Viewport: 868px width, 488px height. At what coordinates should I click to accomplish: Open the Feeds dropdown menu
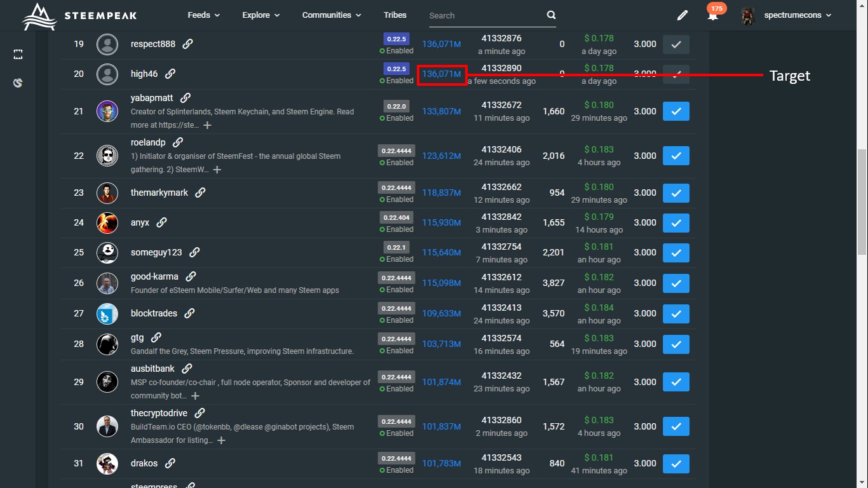click(204, 15)
